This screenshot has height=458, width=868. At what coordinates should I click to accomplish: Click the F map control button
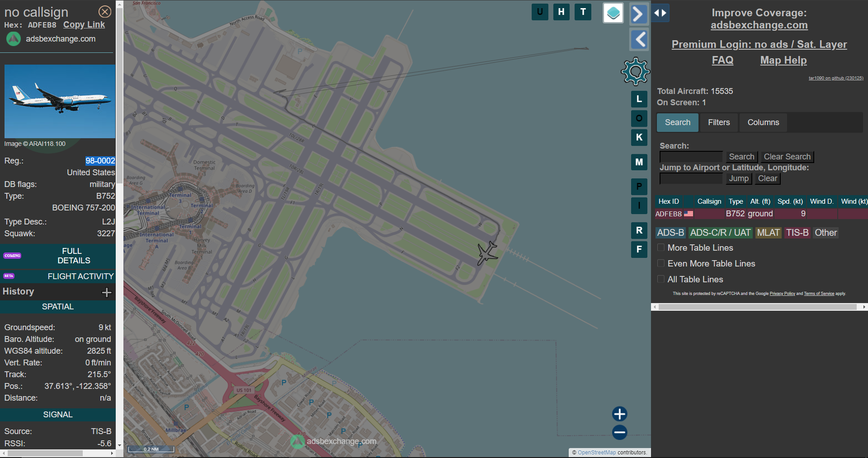639,249
